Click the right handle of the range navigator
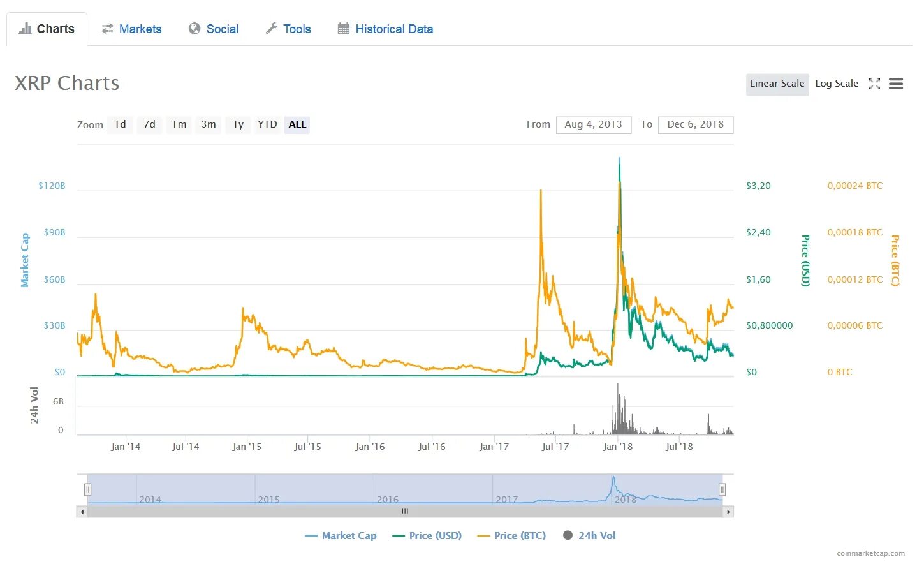924x564 pixels. click(x=722, y=489)
